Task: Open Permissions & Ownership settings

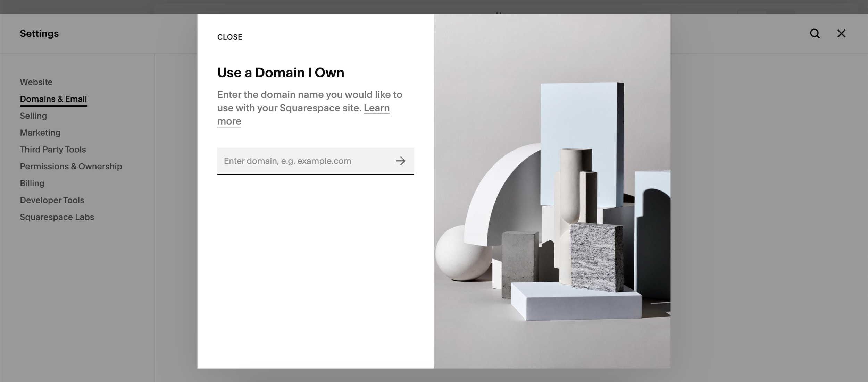Action: click(71, 167)
